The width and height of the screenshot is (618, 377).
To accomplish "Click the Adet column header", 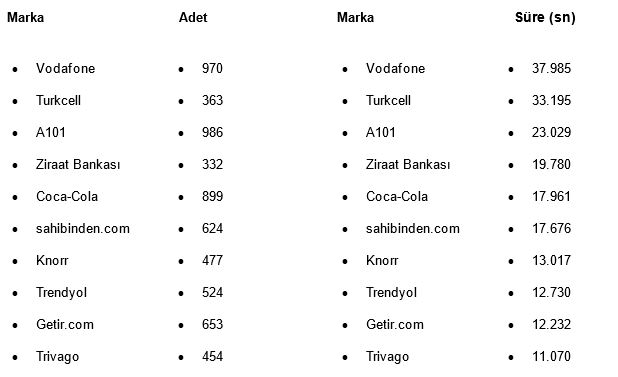I will [193, 17].
